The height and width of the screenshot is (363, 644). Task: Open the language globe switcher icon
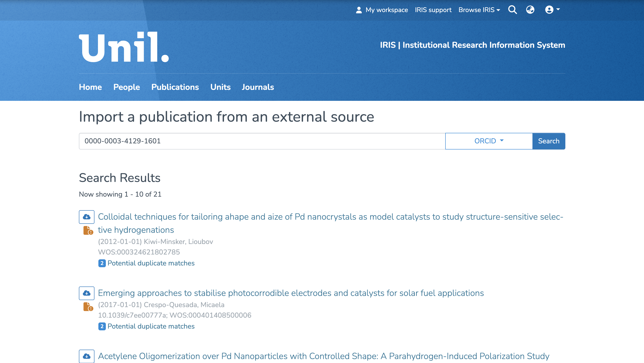(x=530, y=10)
